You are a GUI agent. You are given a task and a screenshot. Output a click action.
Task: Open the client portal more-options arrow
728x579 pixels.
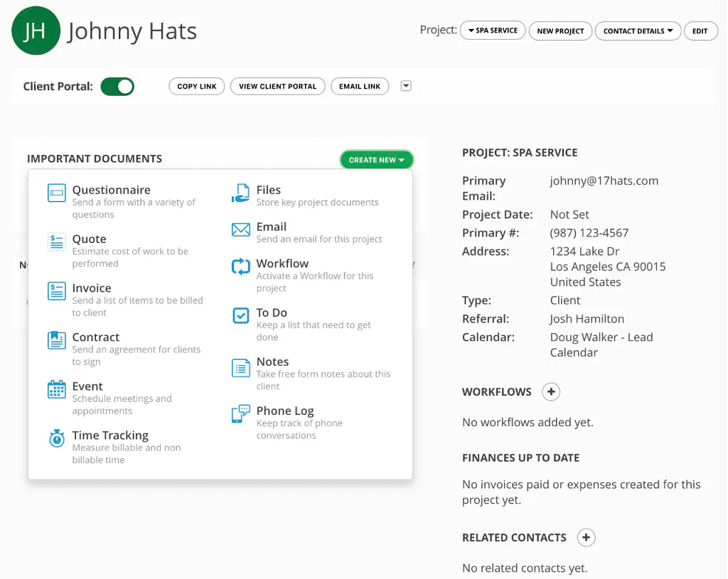tap(406, 86)
